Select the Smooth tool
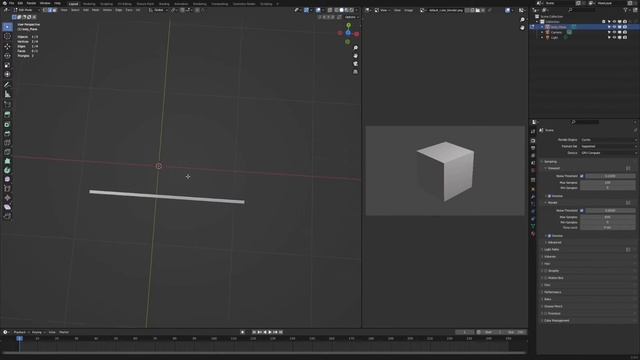640x360 pixels. coord(7,180)
